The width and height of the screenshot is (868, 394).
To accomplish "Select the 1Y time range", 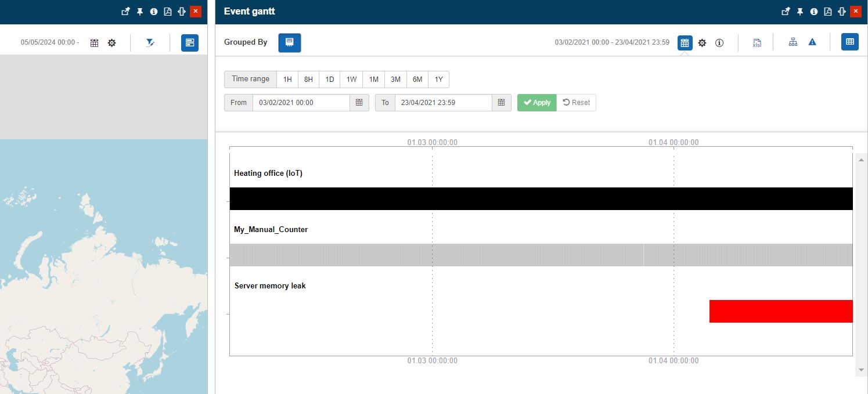I will point(439,79).
